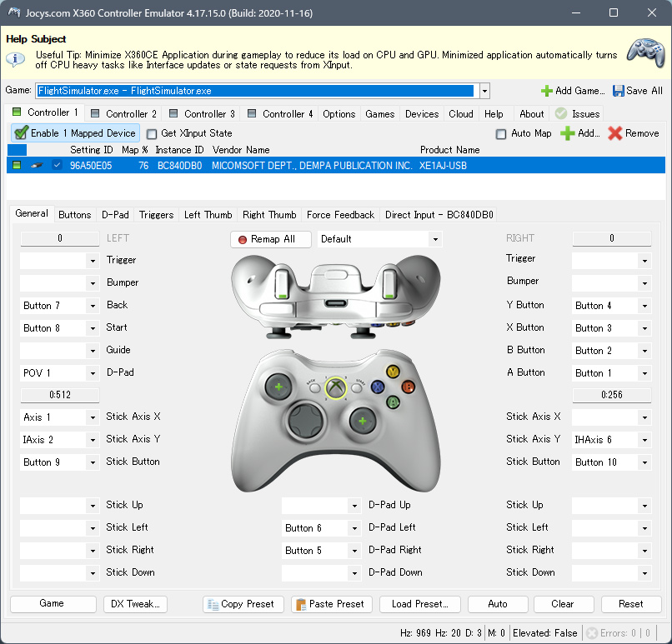Click the Setting ID column header
The height and width of the screenshot is (644, 672).
click(x=91, y=150)
